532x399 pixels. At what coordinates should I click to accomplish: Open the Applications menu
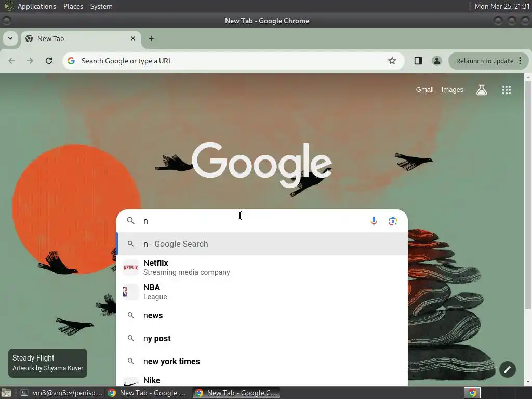(x=37, y=6)
